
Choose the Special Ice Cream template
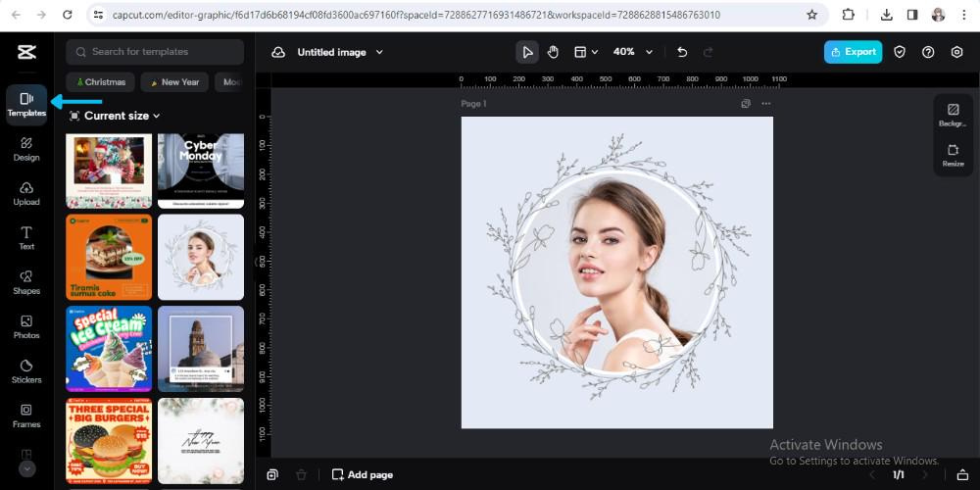point(109,349)
